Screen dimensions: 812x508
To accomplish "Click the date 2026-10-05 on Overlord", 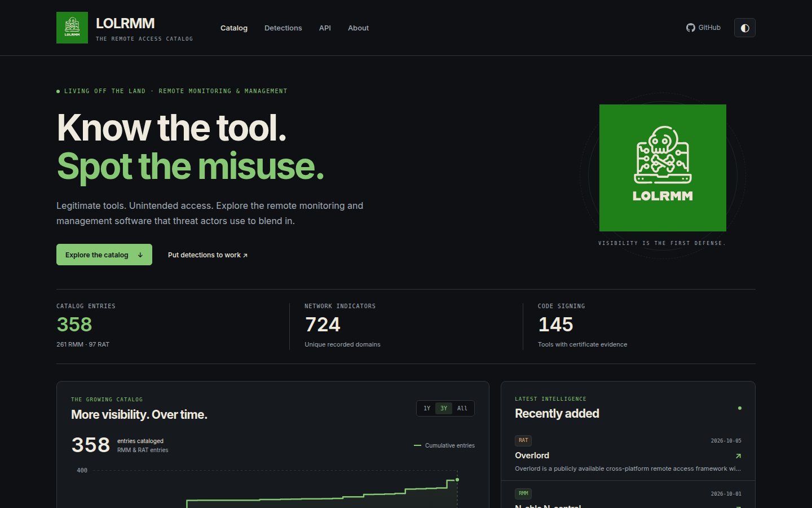I will coord(726,441).
